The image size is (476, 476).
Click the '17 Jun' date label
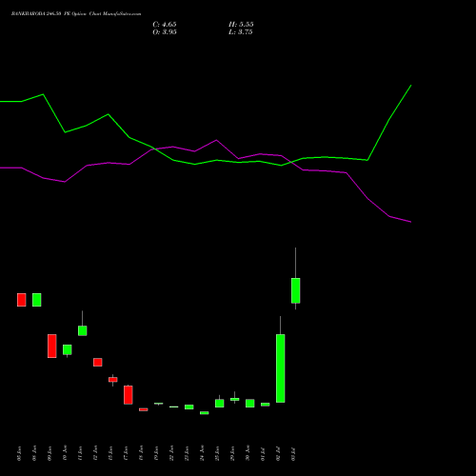[126, 453]
